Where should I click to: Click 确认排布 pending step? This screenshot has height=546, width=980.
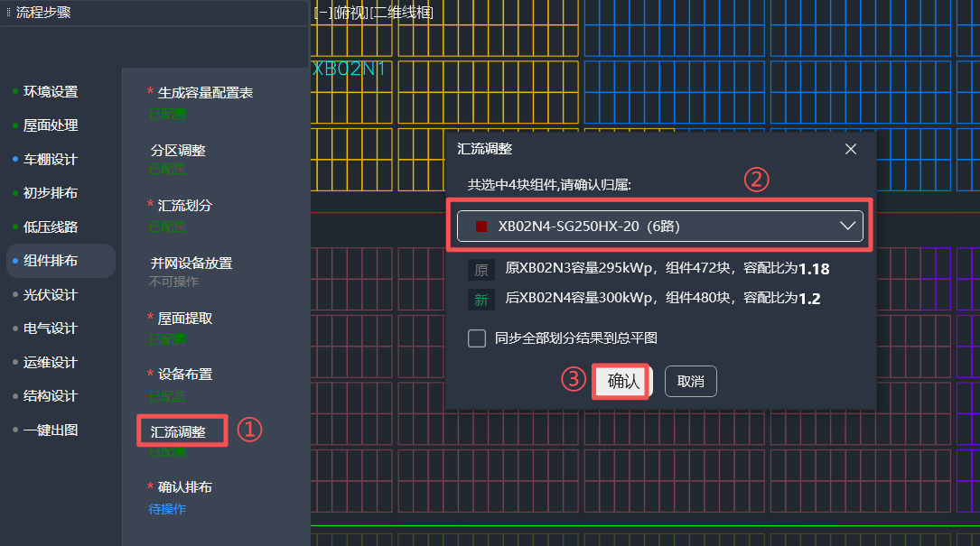185,486
